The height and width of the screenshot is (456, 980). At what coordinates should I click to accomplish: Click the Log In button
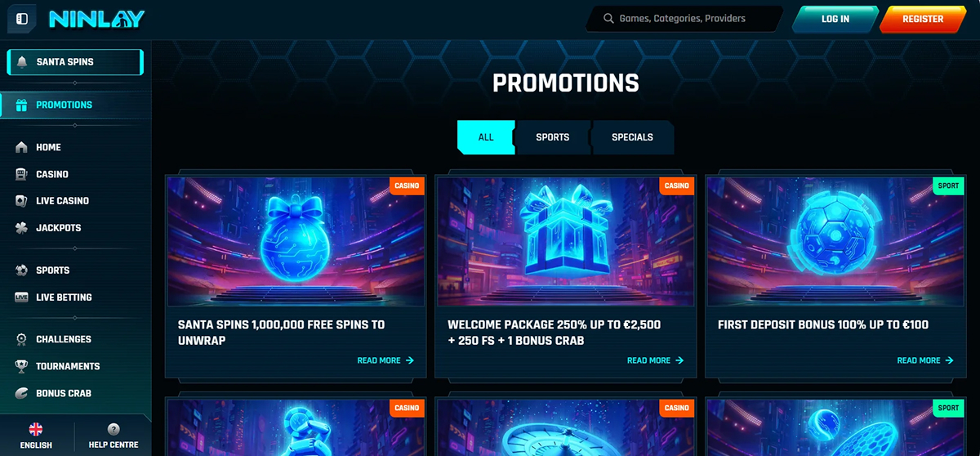point(835,19)
